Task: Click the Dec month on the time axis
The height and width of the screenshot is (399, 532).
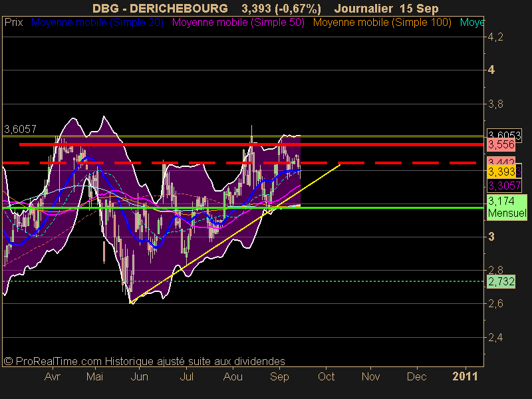Action: (417, 376)
